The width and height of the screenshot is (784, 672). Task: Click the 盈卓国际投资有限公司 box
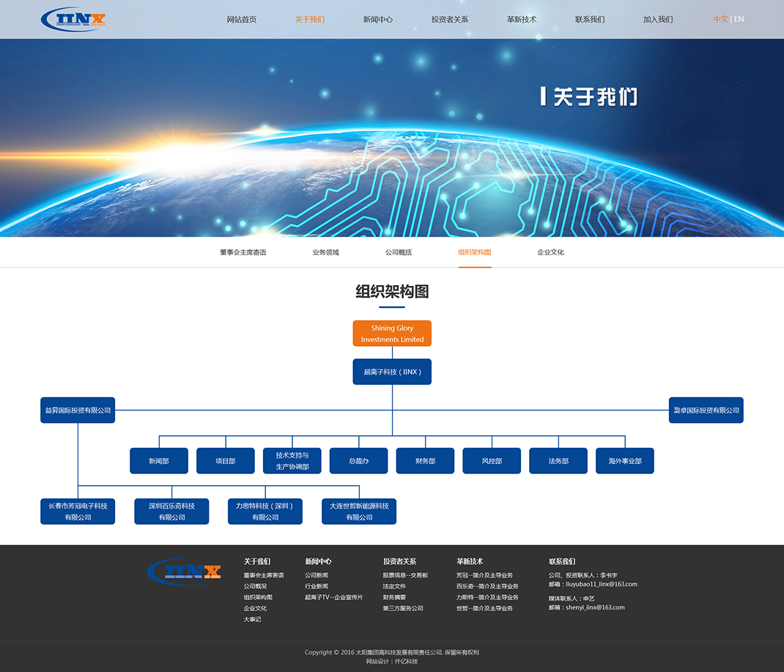coord(706,410)
